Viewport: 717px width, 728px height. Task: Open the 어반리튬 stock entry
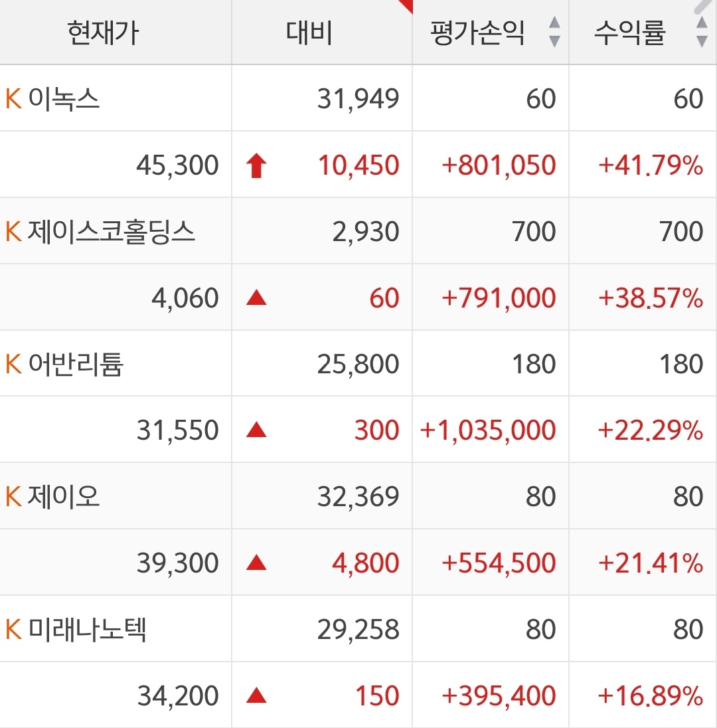76,364
